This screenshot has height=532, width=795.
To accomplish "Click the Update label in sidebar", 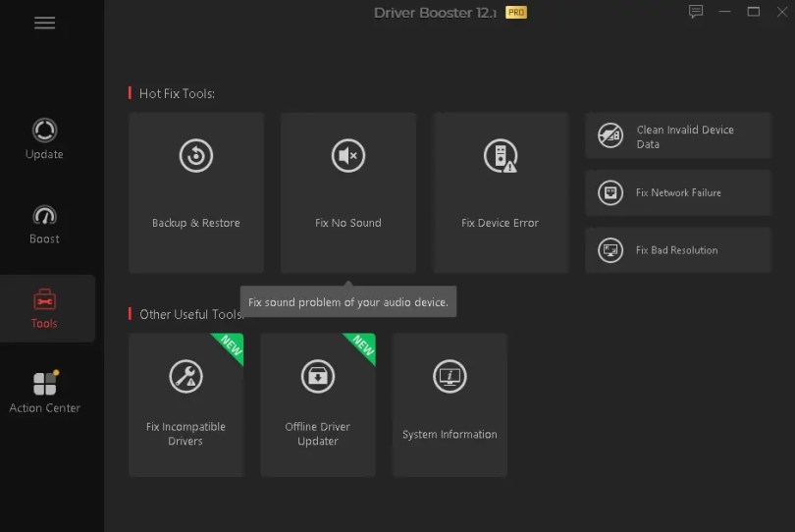I will pos(44,154).
